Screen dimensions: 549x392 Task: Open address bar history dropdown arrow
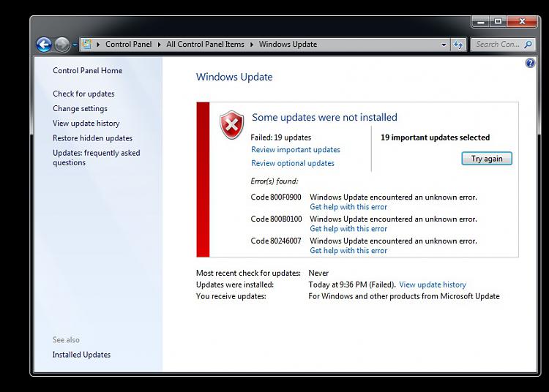(444, 45)
